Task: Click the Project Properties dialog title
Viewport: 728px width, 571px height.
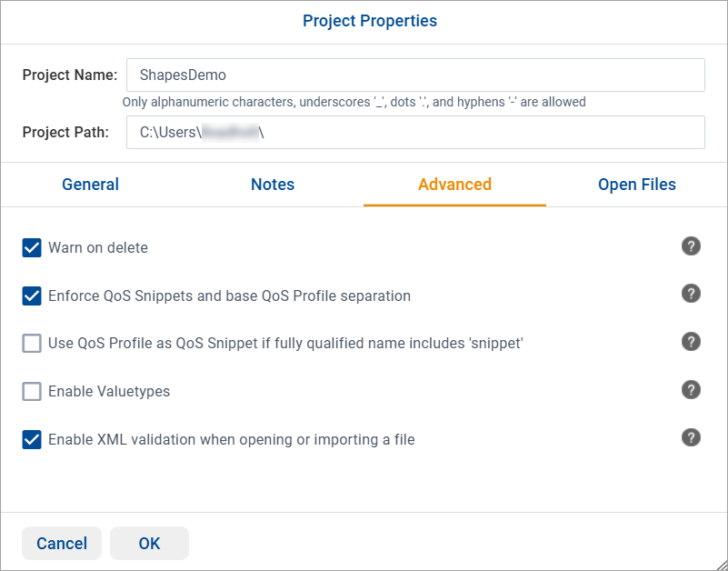Action: click(369, 21)
